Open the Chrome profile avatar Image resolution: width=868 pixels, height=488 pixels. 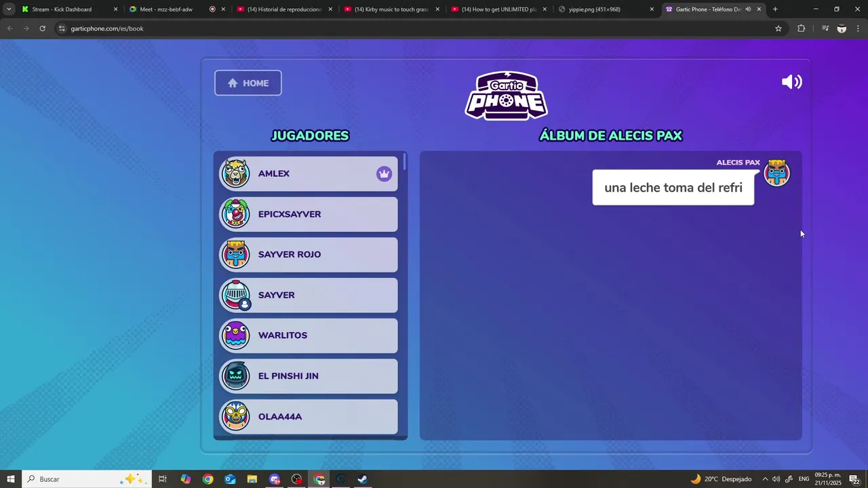(842, 28)
